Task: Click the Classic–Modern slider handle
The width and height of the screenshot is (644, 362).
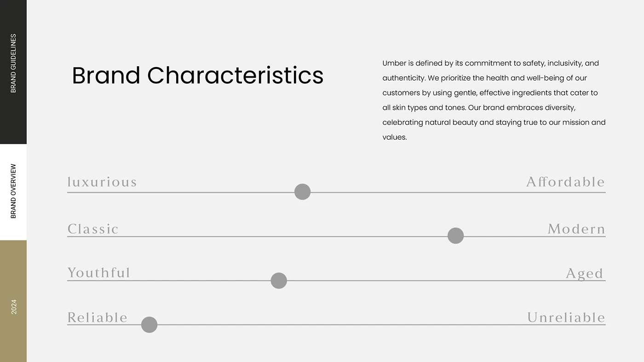Action: click(x=455, y=236)
